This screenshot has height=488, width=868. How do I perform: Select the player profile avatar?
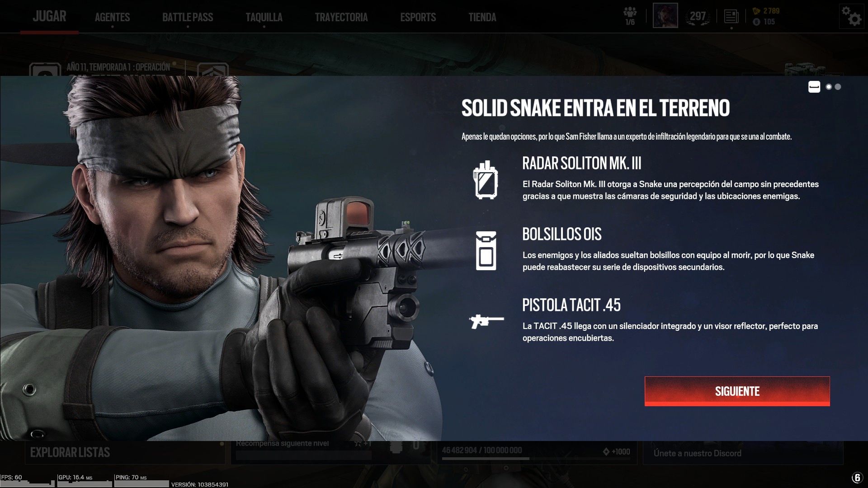click(665, 15)
